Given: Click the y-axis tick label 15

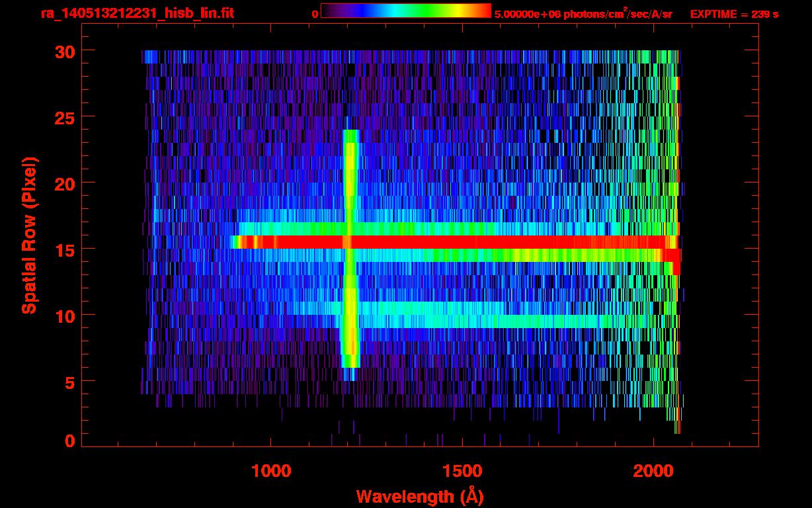Looking at the screenshot, I should click(x=65, y=249).
